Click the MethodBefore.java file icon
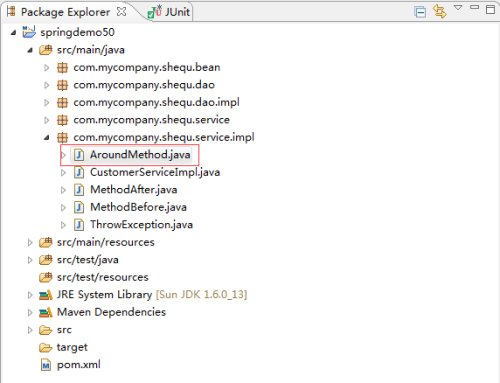Screen dimensions: 500x383 (x=79, y=208)
